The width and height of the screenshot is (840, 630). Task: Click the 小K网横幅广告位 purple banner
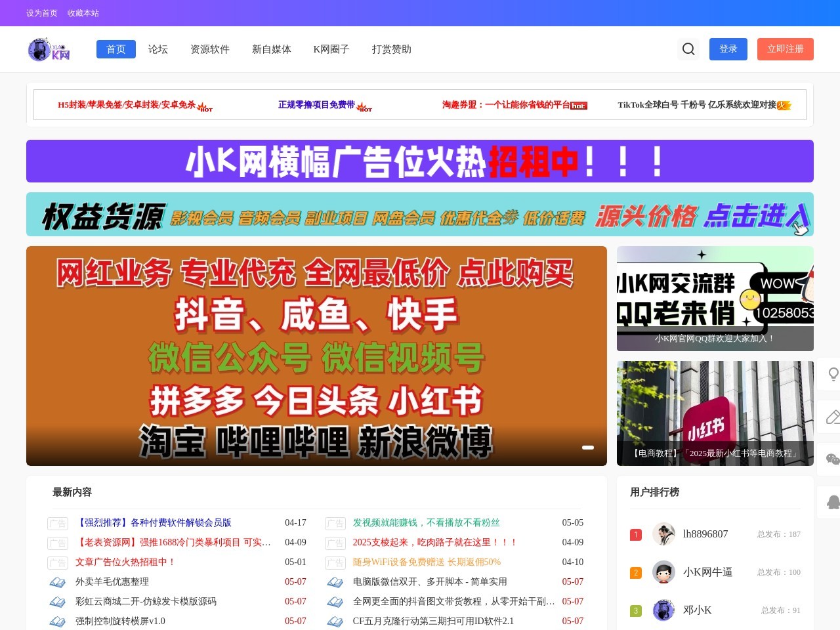click(x=420, y=161)
